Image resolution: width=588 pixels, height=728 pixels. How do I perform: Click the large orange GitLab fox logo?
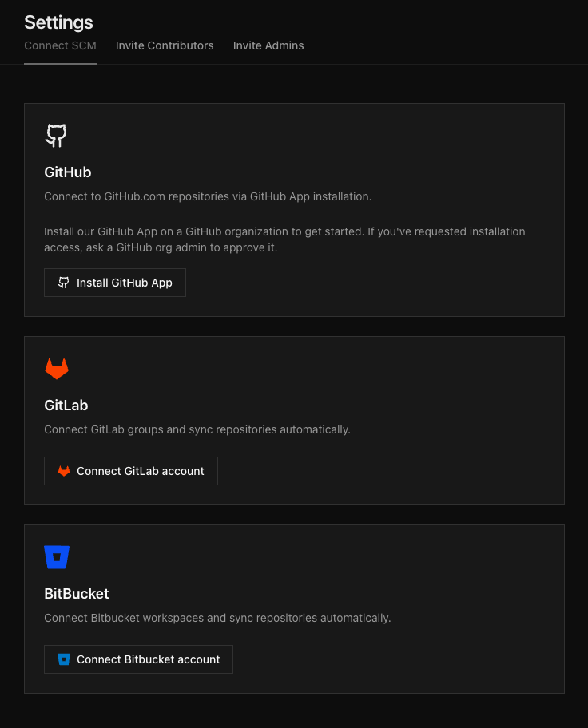tap(56, 369)
